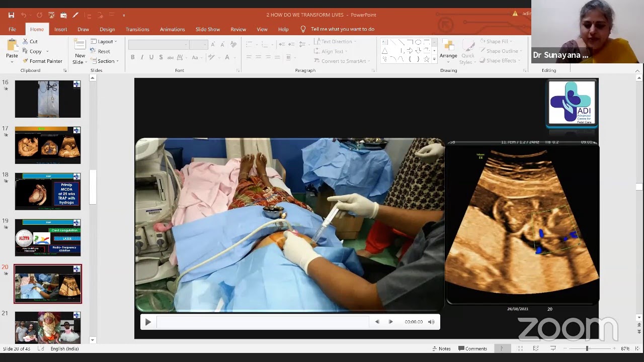Screen dimensions: 644x362
Task: Click the Bullets list icon
Action: click(x=249, y=45)
